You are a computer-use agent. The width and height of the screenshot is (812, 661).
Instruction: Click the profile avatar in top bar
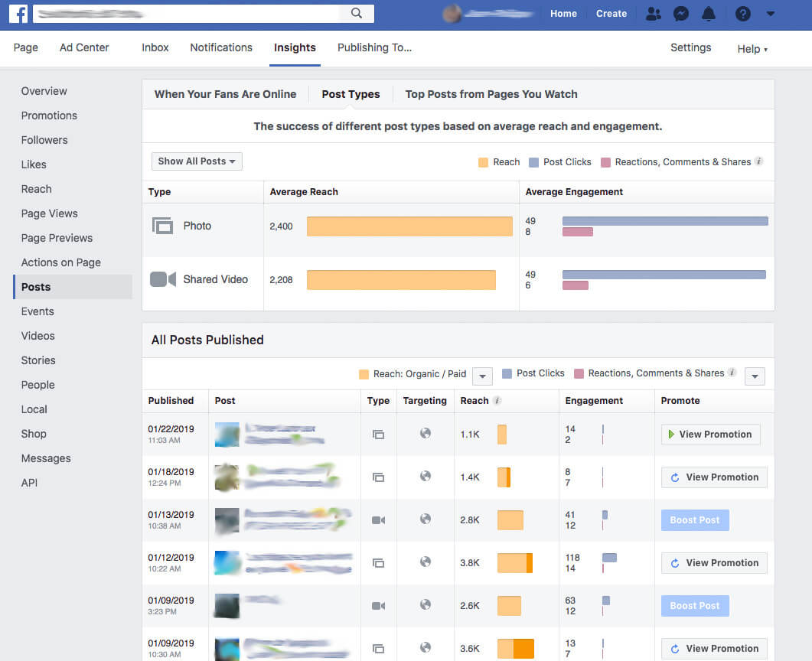452,14
